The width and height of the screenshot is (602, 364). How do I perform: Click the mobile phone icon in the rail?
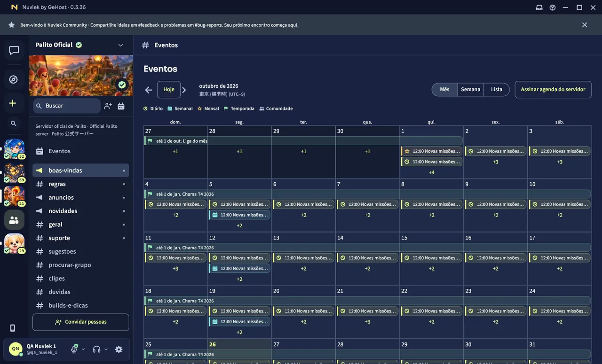pyautogui.click(x=13, y=328)
